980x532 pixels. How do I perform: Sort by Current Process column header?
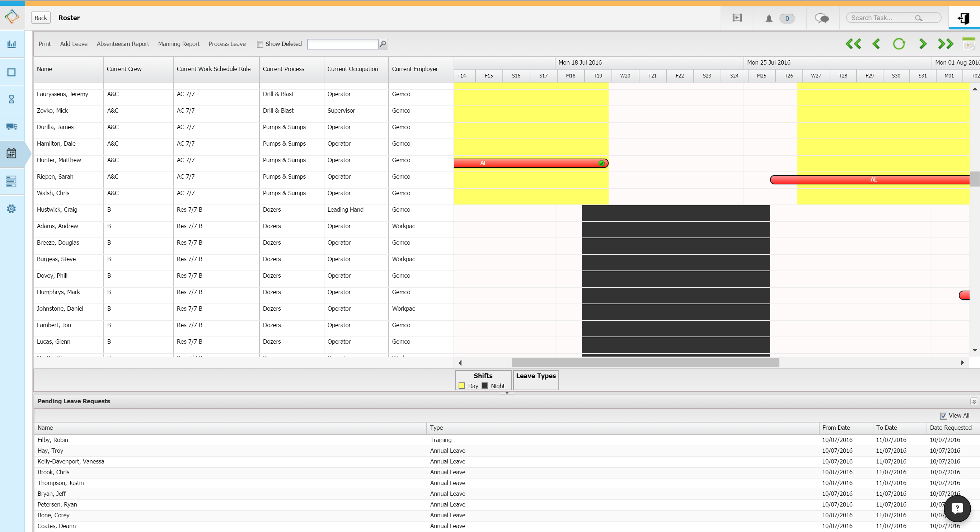coord(292,69)
